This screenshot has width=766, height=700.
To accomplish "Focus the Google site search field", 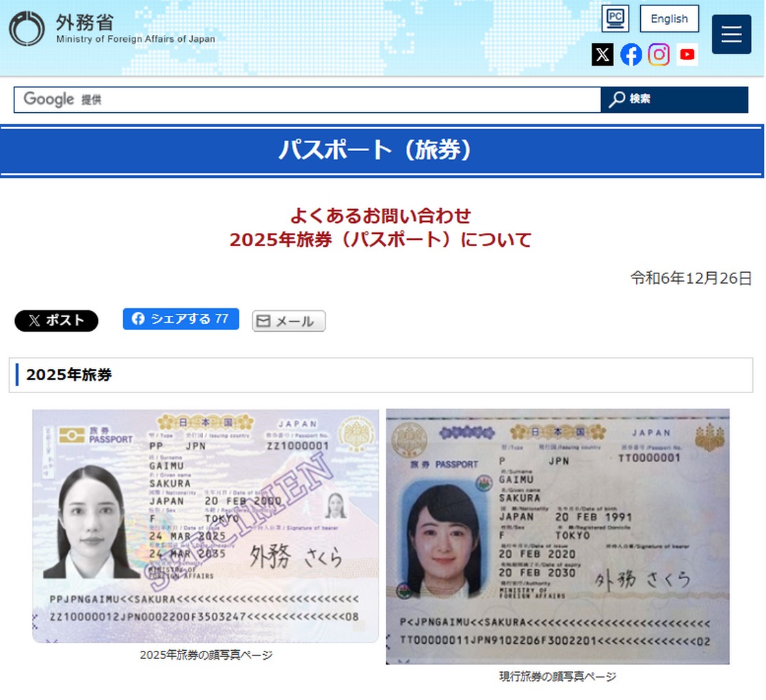I will pyautogui.click(x=307, y=100).
